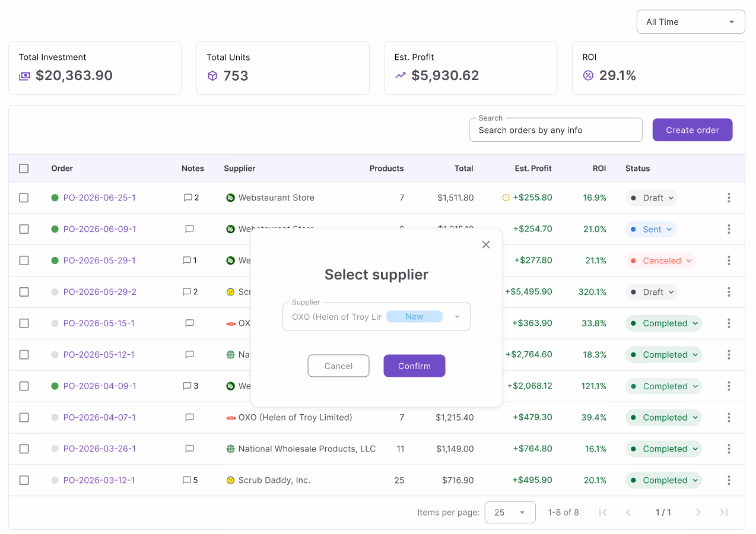Open notes for PO-2026-06-25-1
This screenshot has width=756, height=534.
191,198
